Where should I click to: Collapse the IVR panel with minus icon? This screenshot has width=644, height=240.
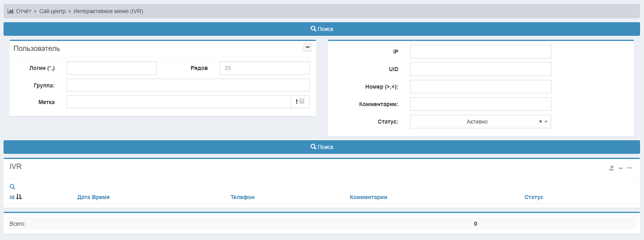pyautogui.click(x=621, y=168)
